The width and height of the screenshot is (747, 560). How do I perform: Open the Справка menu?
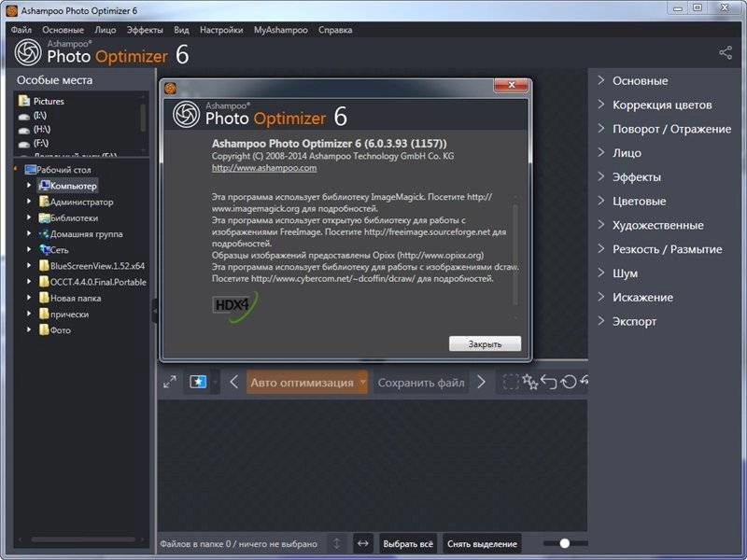coord(335,30)
